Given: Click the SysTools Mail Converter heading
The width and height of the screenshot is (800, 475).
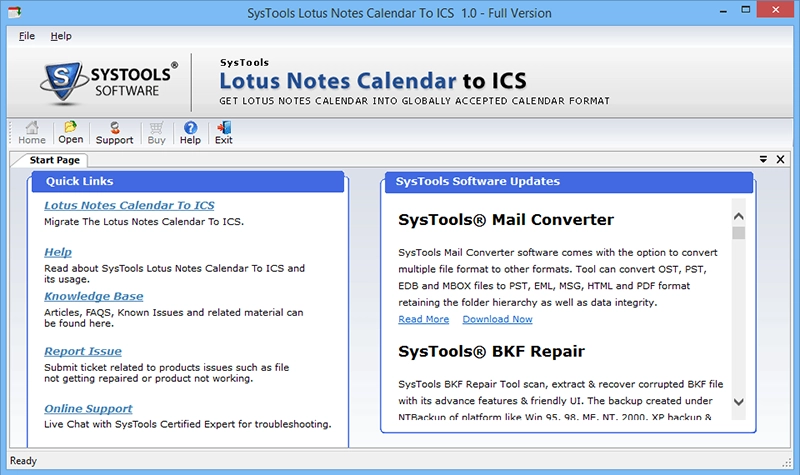Looking at the screenshot, I should click(x=506, y=220).
